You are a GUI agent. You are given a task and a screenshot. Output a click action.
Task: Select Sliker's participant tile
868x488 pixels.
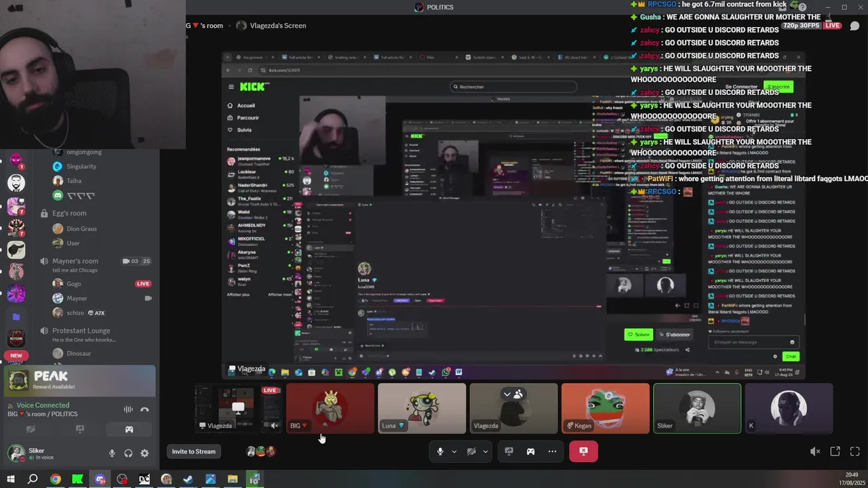pyautogui.click(x=697, y=408)
